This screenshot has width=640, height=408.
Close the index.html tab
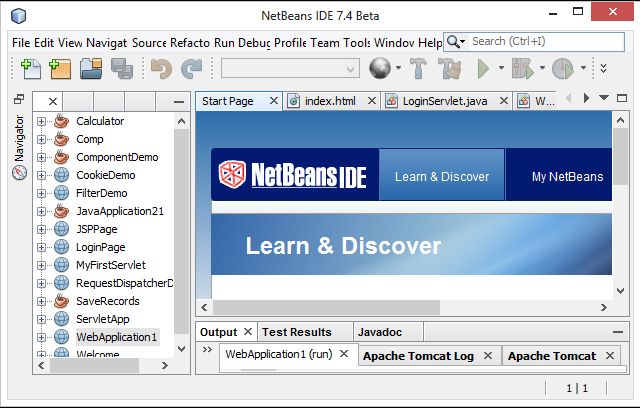tap(371, 100)
